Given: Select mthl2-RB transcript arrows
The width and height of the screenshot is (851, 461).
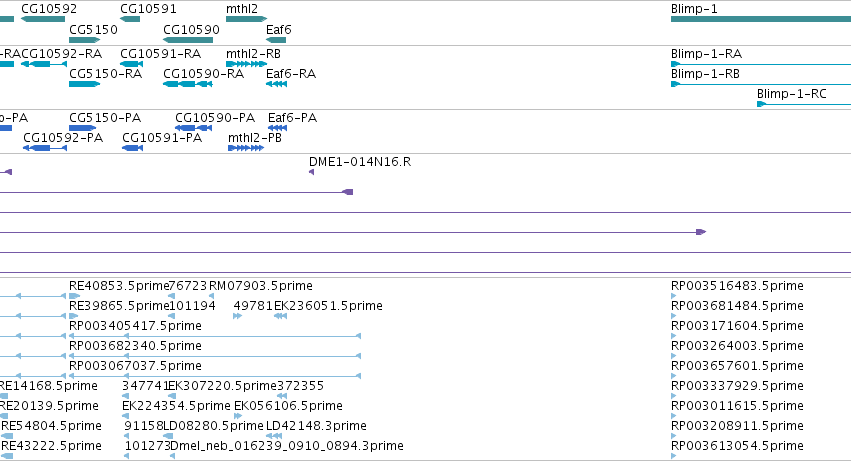Looking at the screenshot, I should 246,64.
